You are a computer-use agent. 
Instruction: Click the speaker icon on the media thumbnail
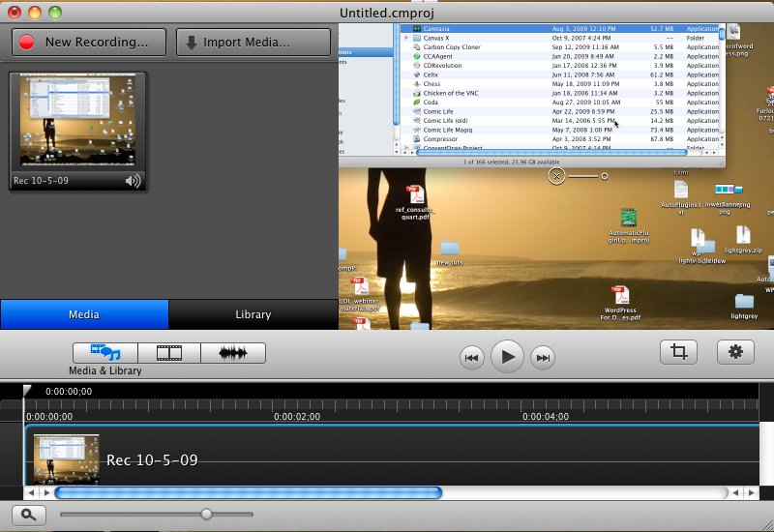click(133, 181)
